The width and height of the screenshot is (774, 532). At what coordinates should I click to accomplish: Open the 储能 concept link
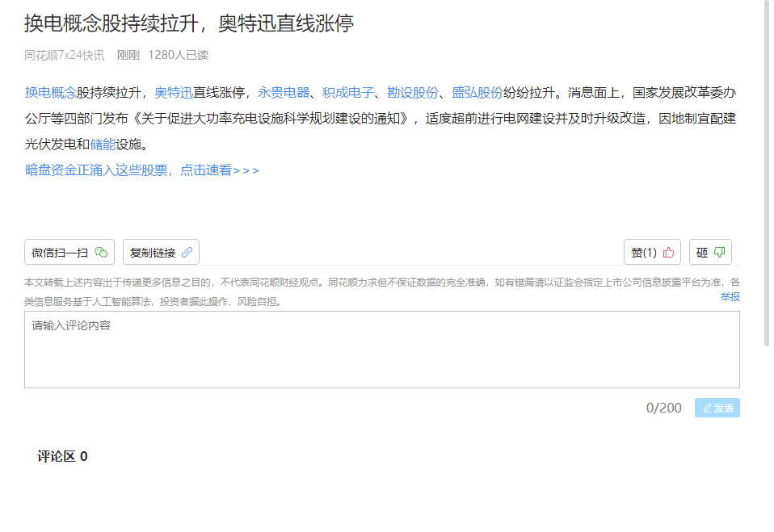[103, 145]
